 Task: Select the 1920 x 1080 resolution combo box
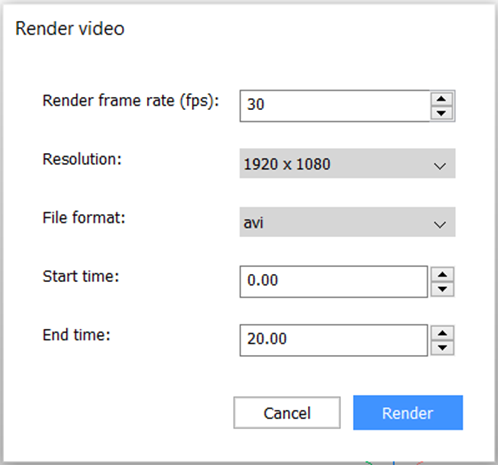[x=347, y=163]
